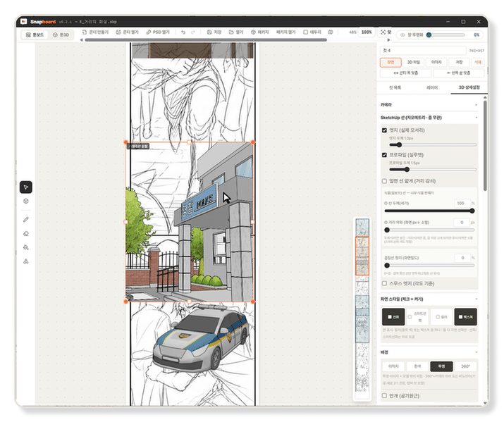This screenshot has width=504, height=422.
Task: Switch to the 툰보드 mode tab
Action: pyautogui.click(x=35, y=35)
